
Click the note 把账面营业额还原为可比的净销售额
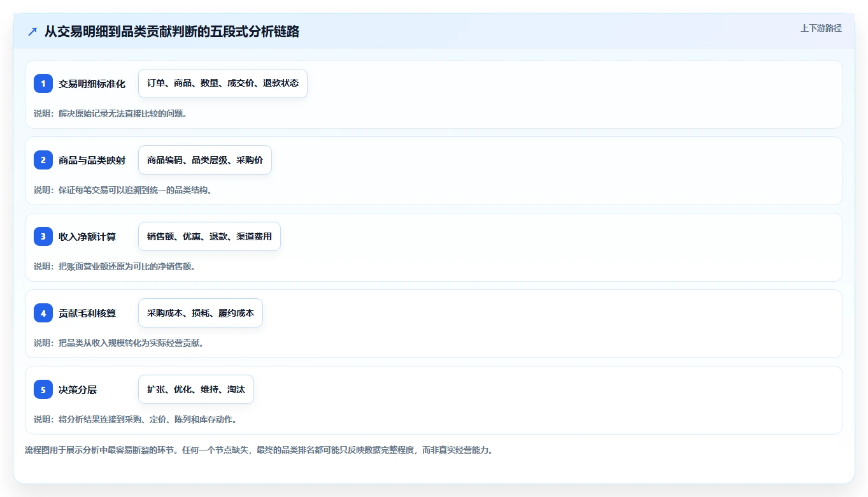pos(115,266)
